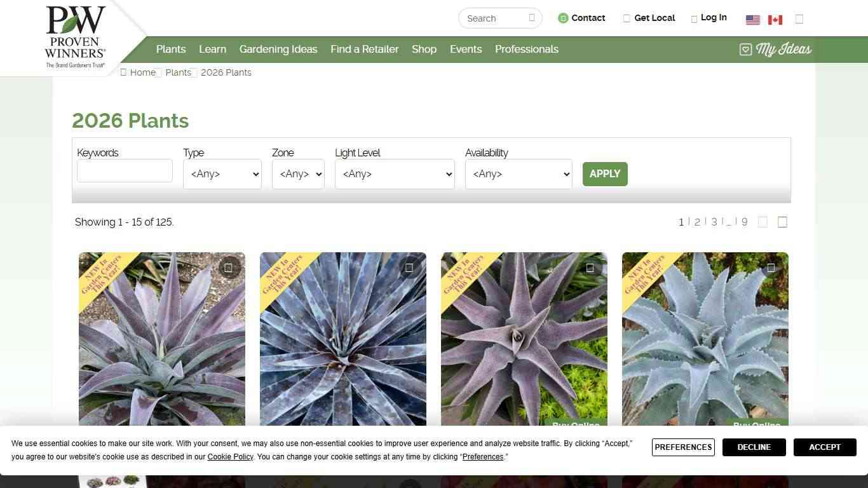Click the search magnifier icon

coord(532,18)
